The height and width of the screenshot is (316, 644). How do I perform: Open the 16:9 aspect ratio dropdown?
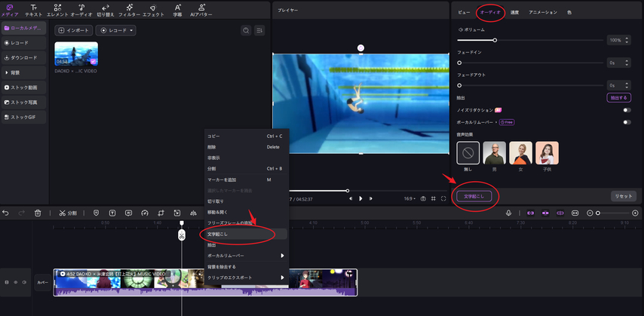point(409,198)
